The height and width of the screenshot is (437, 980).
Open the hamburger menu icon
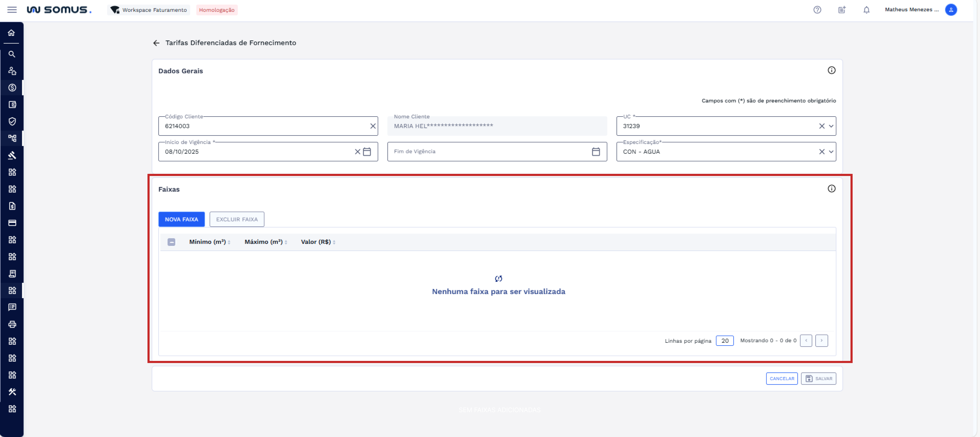(x=12, y=10)
